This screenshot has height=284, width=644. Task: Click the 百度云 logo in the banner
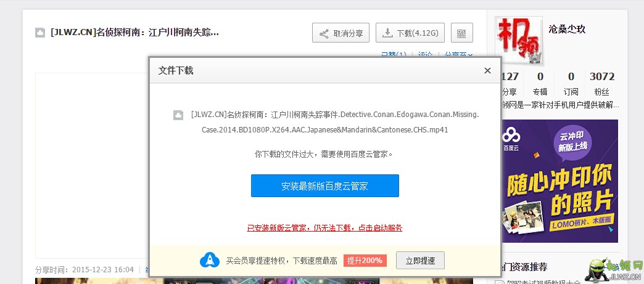tap(511, 139)
